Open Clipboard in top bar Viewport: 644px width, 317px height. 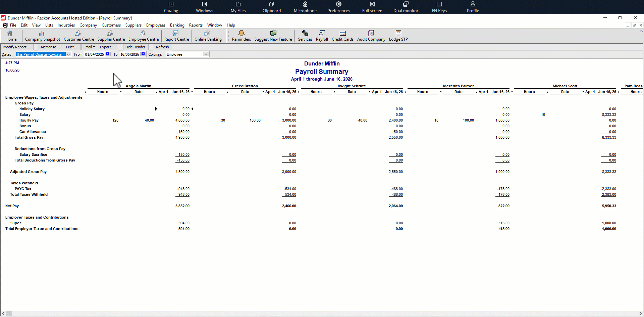point(272,7)
